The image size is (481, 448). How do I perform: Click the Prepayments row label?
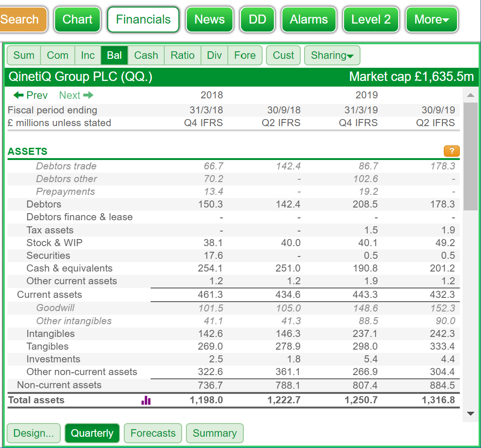click(x=65, y=192)
